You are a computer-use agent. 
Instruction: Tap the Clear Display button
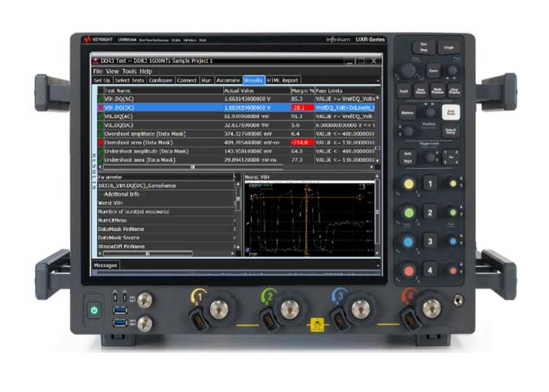click(454, 91)
